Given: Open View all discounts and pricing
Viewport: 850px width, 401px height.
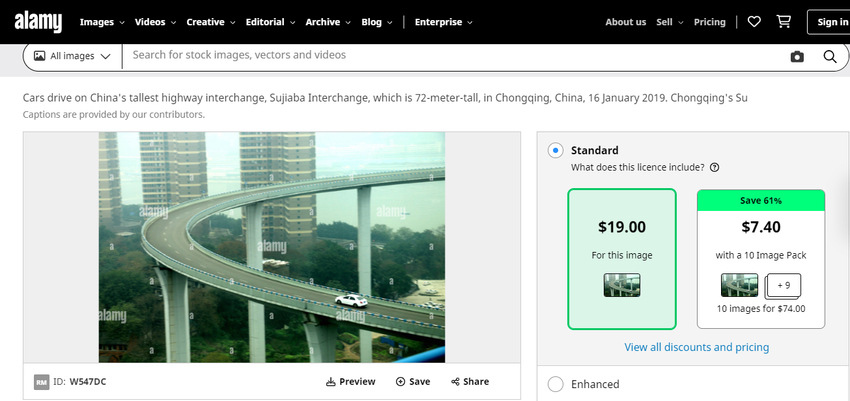Looking at the screenshot, I should pyautogui.click(x=697, y=347).
